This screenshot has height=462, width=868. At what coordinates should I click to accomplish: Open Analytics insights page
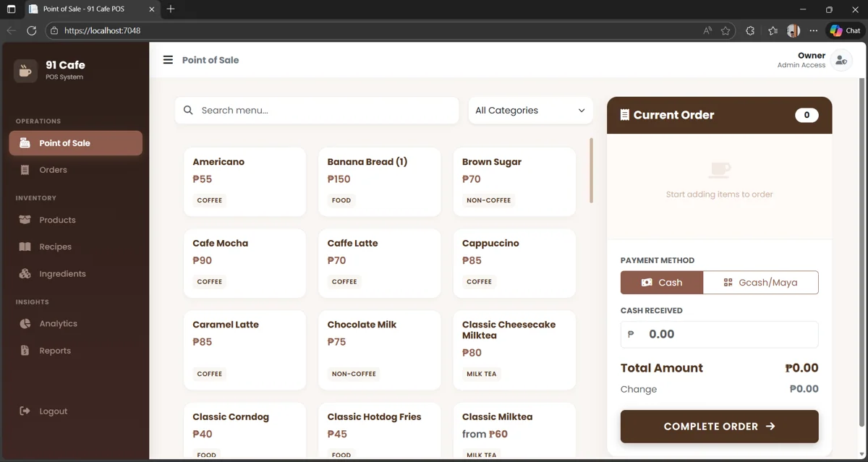click(x=75, y=324)
